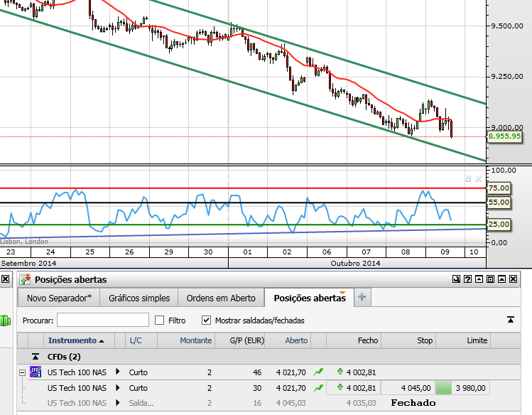The image size is (532, 415).
Task: Click the 8.955,95 current price label
Action: tap(504, 136)
